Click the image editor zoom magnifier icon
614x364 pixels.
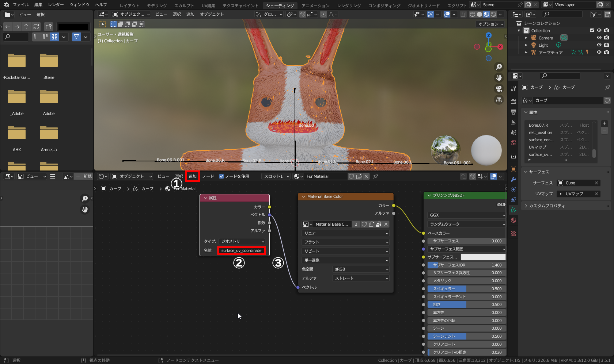coord(85,198)
